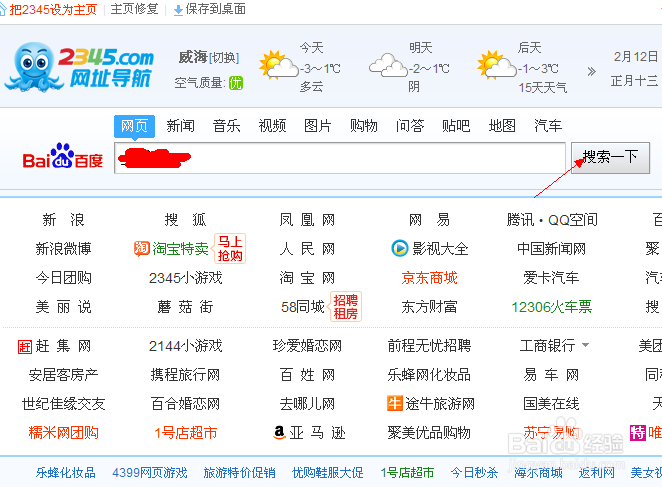Select the 问答 search tab
The image size is (662, 487).
tap(410, 126)
